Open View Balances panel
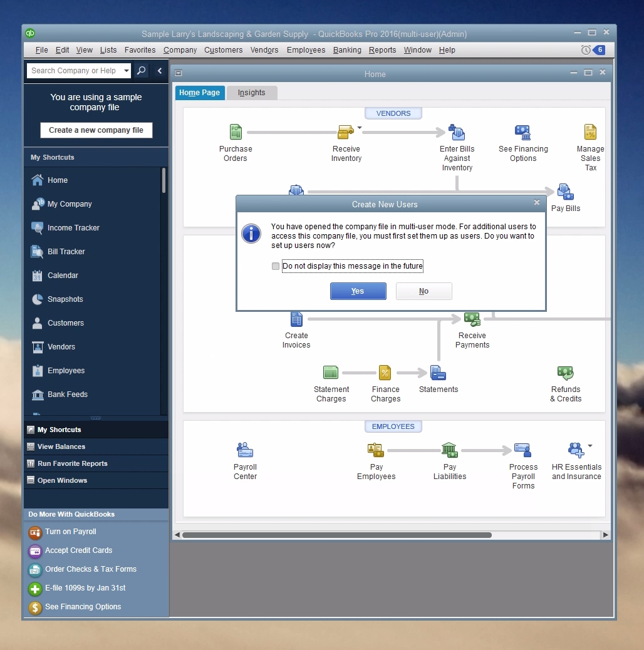The width and height of the screenshot is (644, 650). pos(96,446)
